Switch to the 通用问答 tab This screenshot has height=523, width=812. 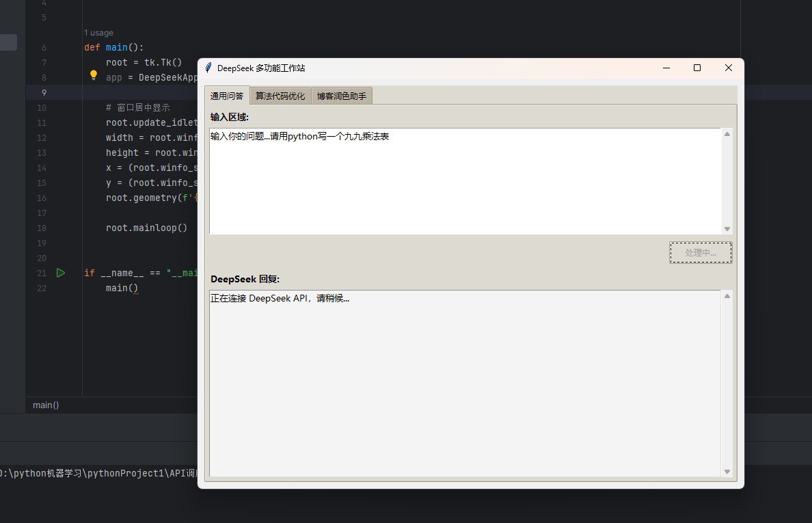(227, 96)
